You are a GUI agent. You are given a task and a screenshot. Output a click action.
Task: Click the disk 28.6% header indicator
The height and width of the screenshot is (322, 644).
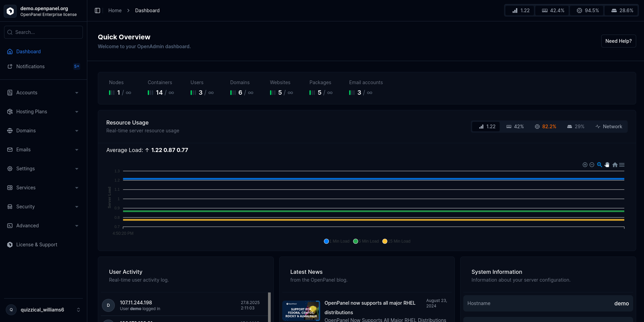[x=622, y=11]
